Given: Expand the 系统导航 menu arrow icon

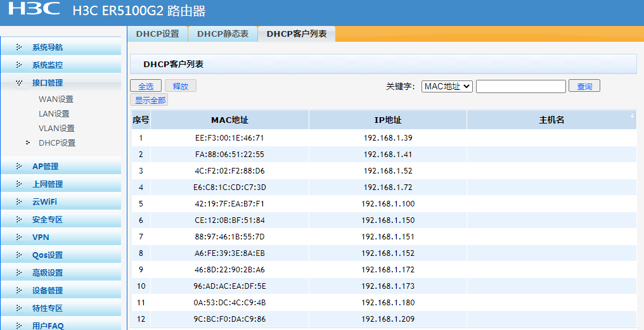Looking at the screenshot, I should 19,48.
